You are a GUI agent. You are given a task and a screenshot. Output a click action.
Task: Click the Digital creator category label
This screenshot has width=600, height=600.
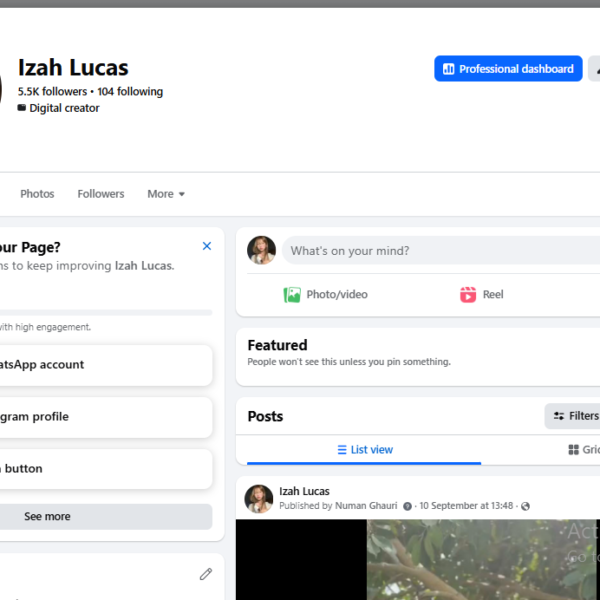click(x=64, y=108)
